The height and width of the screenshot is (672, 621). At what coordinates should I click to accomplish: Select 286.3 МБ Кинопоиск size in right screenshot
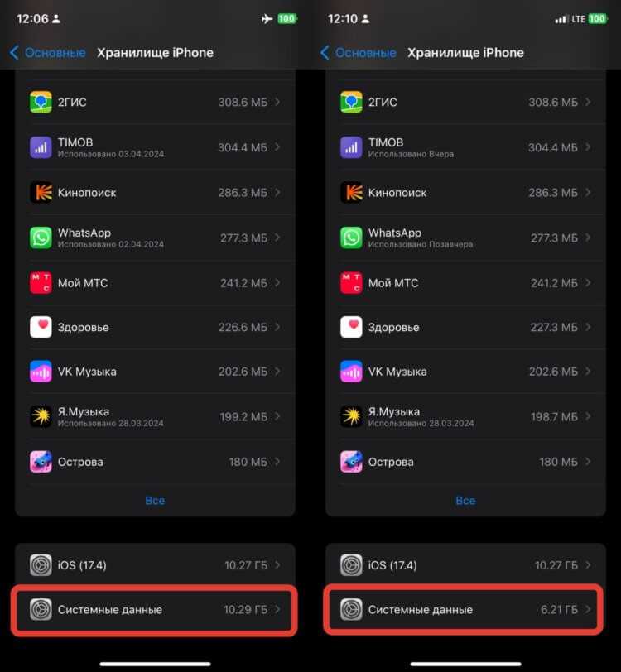tap(553, 193)
